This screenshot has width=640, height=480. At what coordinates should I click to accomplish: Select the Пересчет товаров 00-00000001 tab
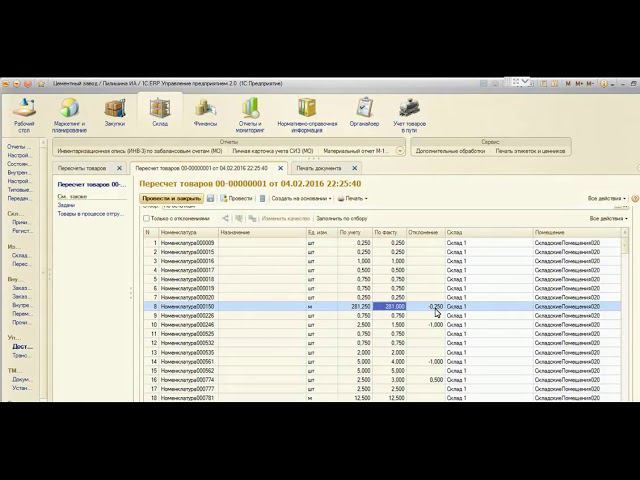point(202,168)
